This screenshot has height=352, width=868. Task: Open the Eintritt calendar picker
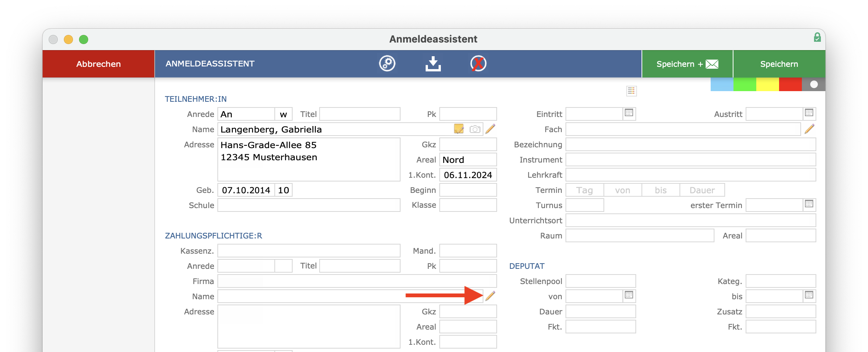629,113
